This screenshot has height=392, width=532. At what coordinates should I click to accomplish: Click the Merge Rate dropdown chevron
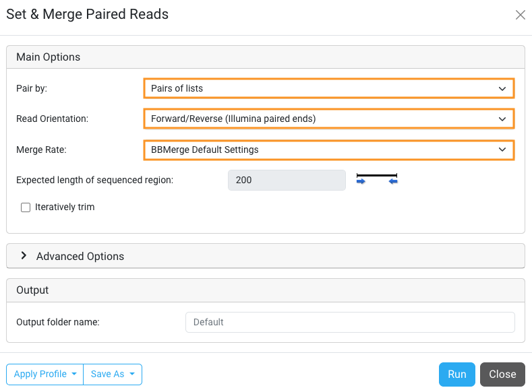point(502,150)
